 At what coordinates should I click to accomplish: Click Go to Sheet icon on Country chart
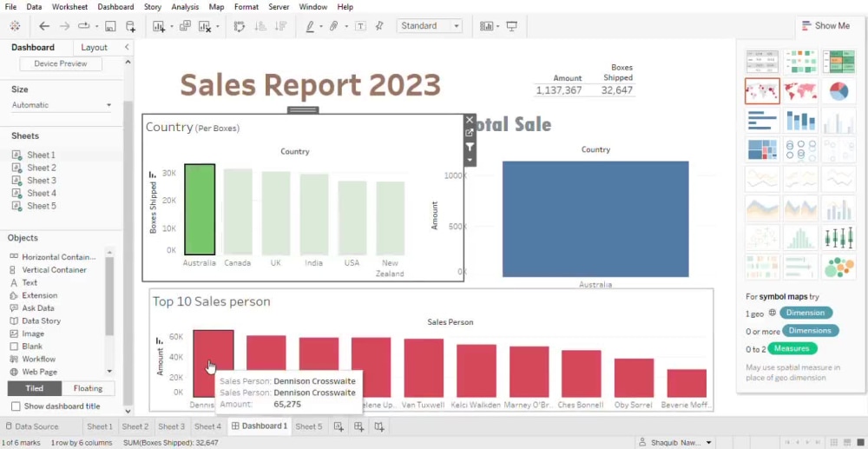click(x=470, y=133)
